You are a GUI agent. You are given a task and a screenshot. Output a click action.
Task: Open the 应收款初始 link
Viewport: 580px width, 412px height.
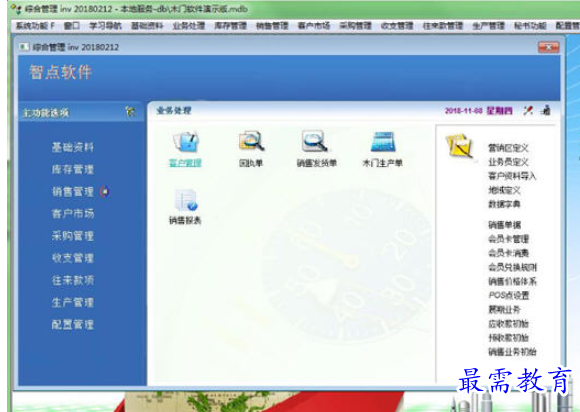pyautogui.click(x=508, y=324)
